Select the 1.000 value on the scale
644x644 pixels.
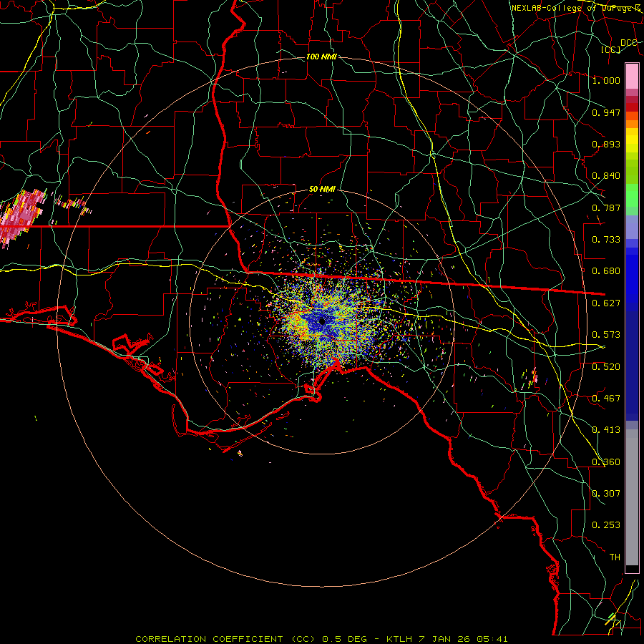click(x=606, y=80)
